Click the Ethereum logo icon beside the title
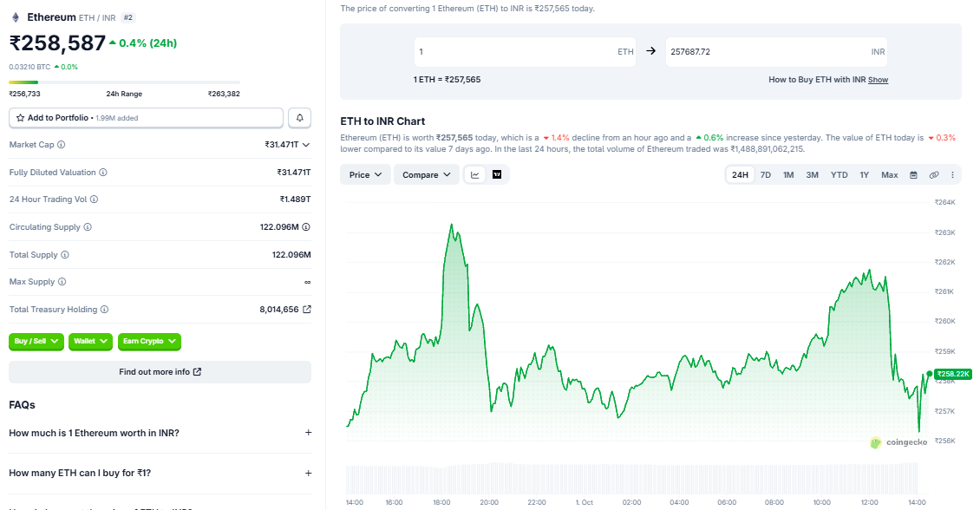This screenshot has height=510, width=980. (16, 17)
